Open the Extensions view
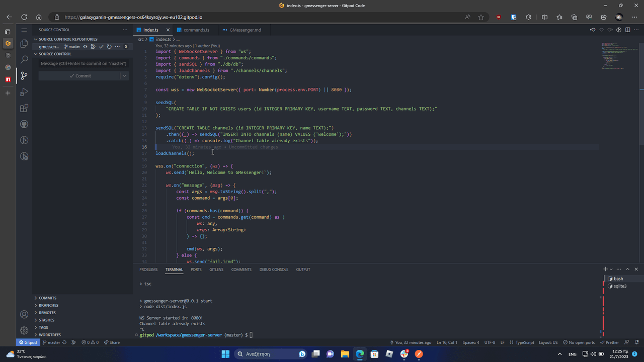This screenshot has height=362, width=644. pos(24,108)
